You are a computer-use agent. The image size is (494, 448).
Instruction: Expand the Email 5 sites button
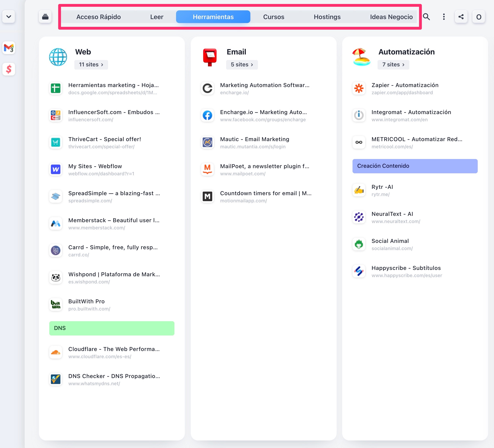[x=242, y=64]
